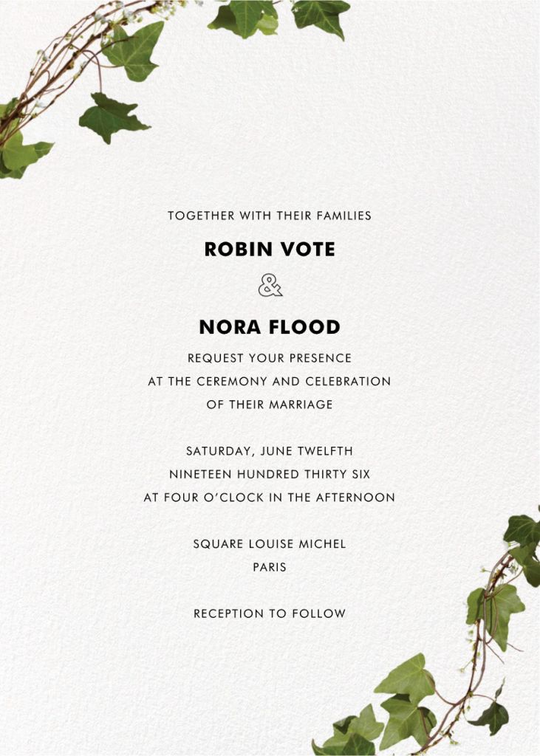Click the "RECEPTION TO FOLLOW" text
Image resolution: width=540 pixels, height=756 pixels.
click(x=270, y=614)
